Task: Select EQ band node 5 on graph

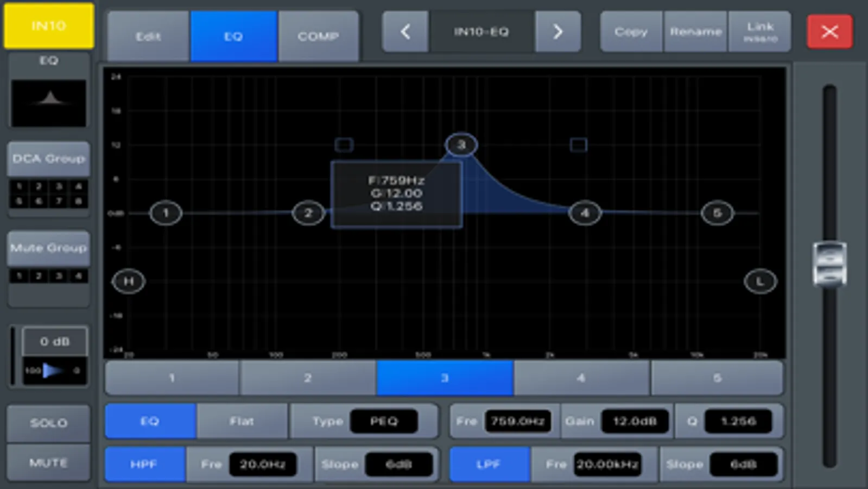Action: coord(717,213)
